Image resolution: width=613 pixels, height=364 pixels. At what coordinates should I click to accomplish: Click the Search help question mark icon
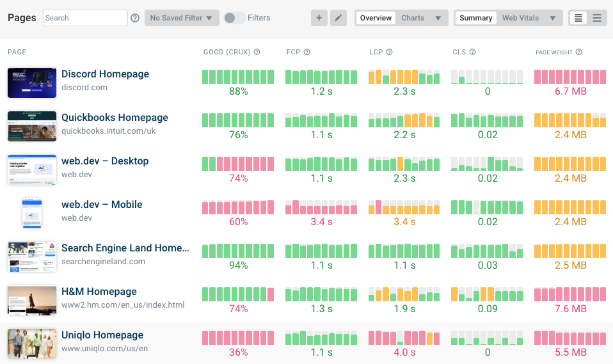[135, 18]
